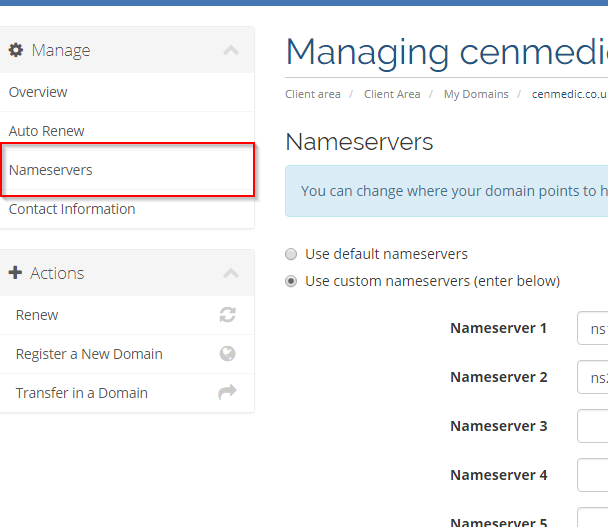Click the globe icon beside Register a New Domain
The width and height of the screenshot is (608, 527).
(x=228, y=353)
